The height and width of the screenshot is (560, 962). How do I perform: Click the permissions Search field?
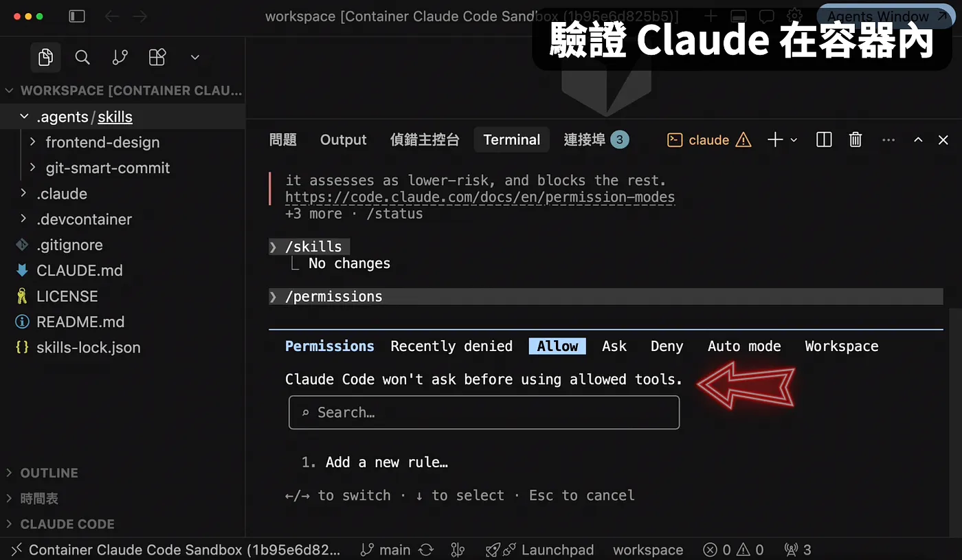tap(484, 412)
